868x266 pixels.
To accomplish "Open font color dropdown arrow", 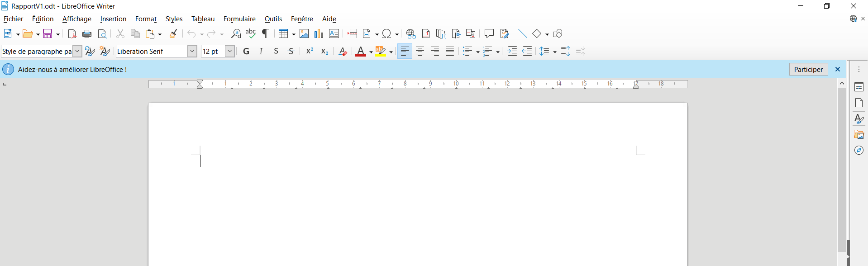I will pos(371,52).
